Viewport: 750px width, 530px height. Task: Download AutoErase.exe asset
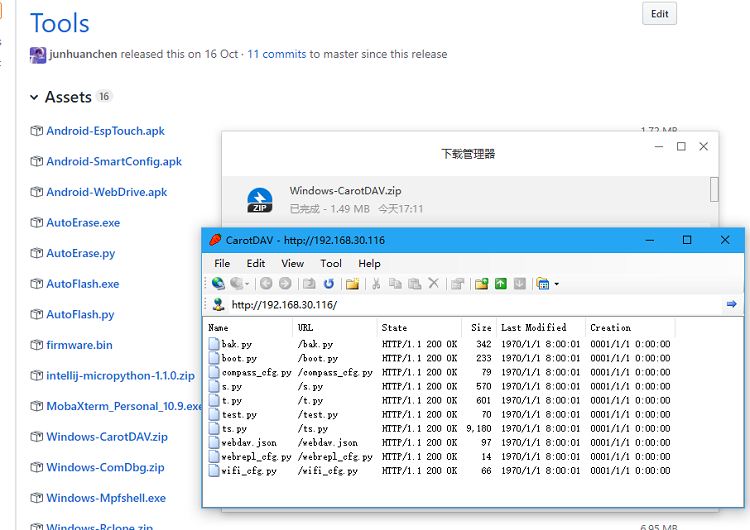click(x=83, y=223)
